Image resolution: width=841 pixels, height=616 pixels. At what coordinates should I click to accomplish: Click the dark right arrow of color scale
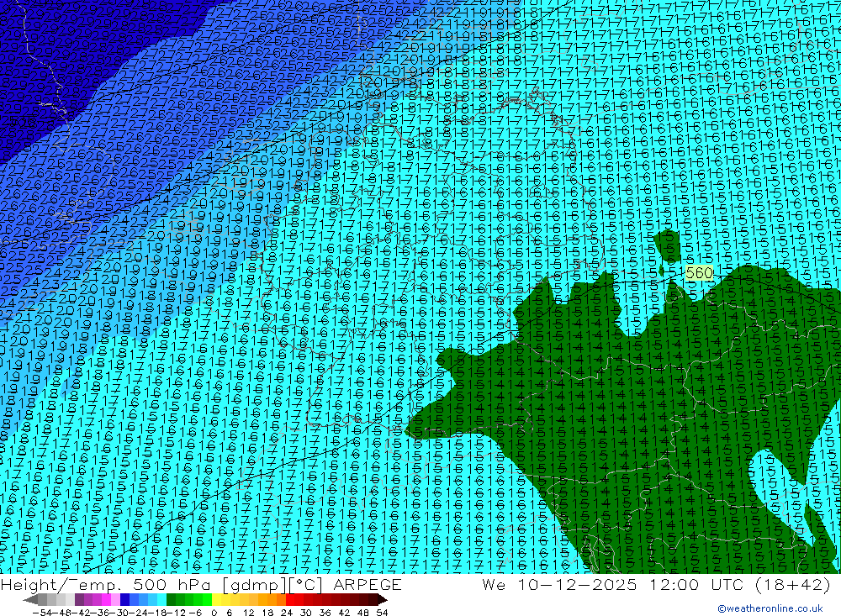coord(383,600)
